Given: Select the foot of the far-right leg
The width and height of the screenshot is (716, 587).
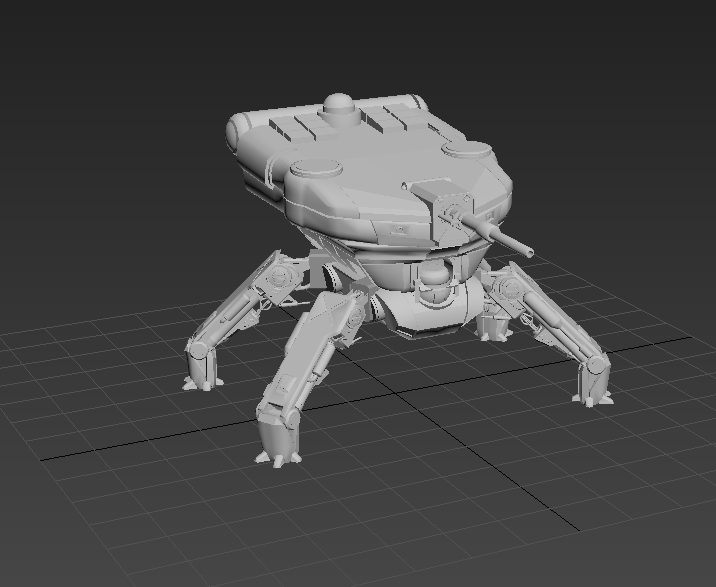Looking at the screenshot, I should (592, 384).
